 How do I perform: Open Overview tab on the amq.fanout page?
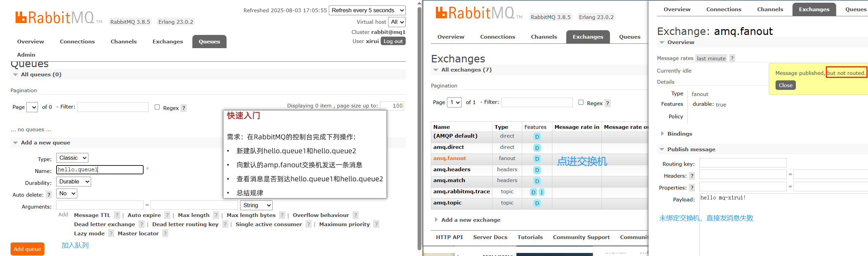(x=677, y=9)
